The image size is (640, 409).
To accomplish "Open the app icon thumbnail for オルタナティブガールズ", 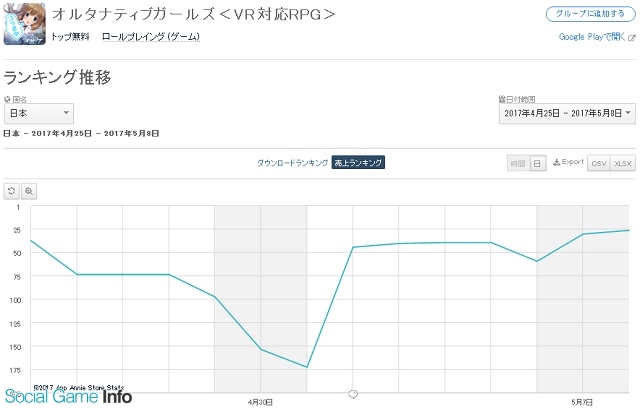I will click(24, 24).
